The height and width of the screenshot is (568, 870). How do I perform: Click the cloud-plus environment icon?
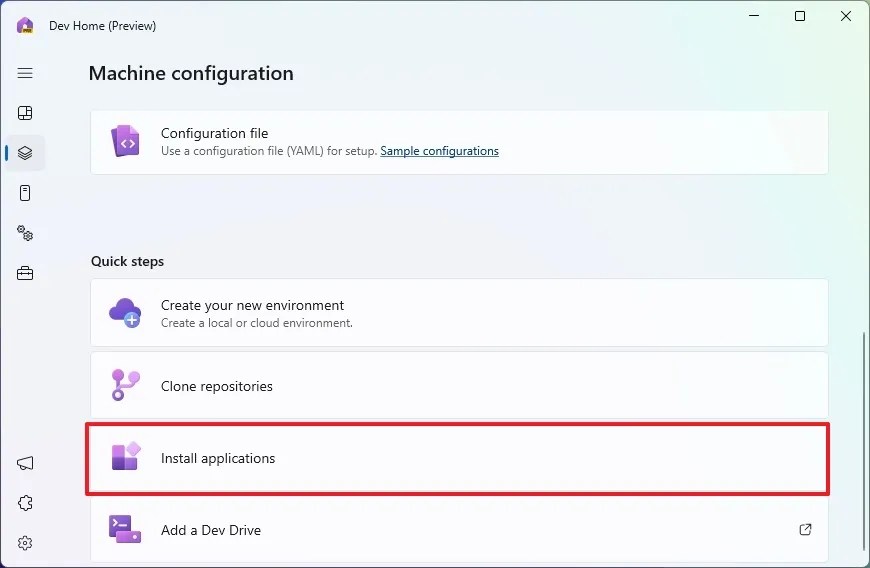(x=125, y=312)
